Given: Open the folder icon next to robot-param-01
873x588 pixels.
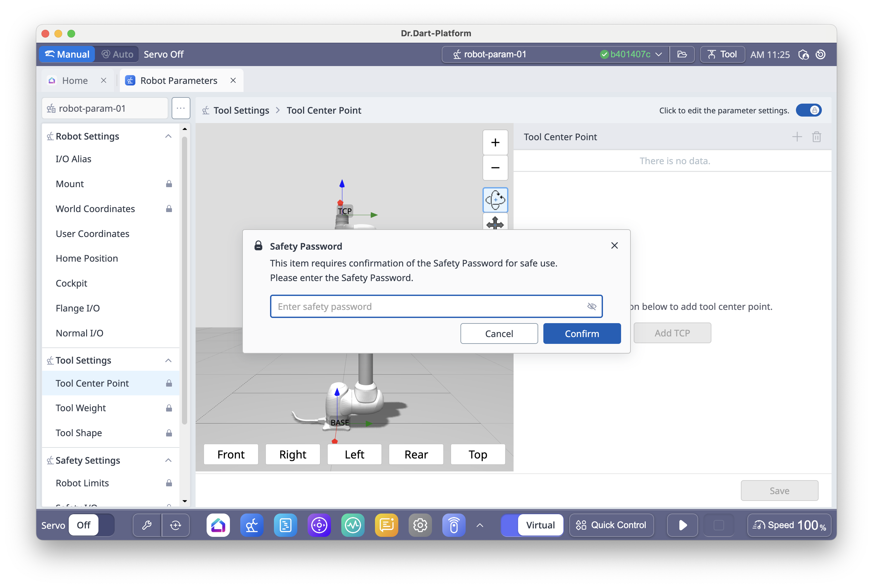Looking at the screenshot, I should click(x=682, y=54).
